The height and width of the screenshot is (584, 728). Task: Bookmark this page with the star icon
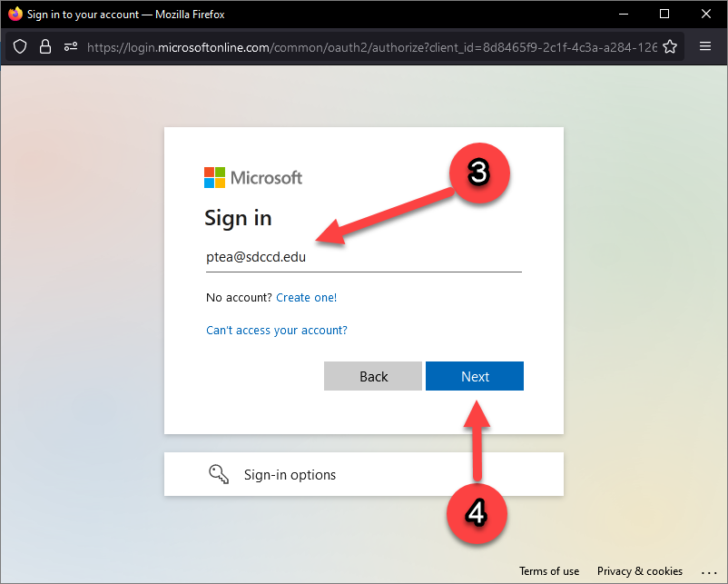670,46
